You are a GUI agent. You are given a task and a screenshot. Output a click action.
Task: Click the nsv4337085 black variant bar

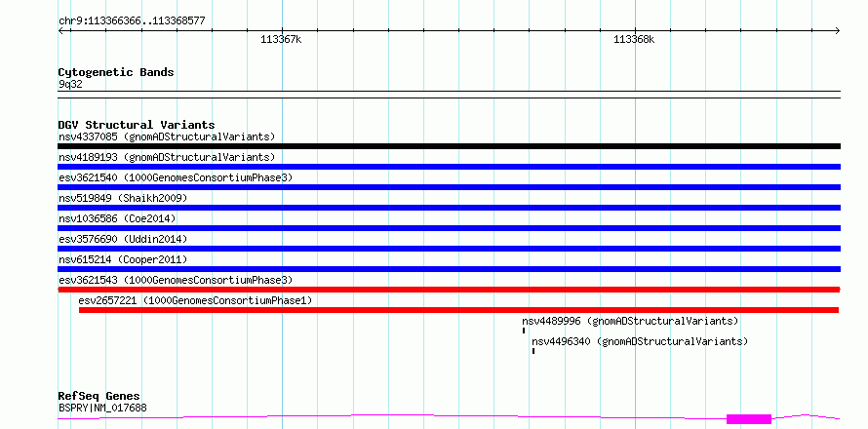coord(449,146)
